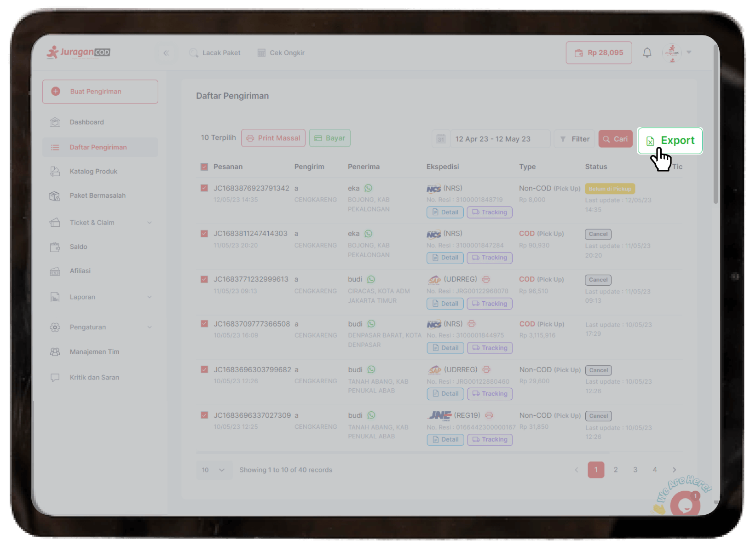The width and height of the screenshot is (756, 552).
Task: Open the user profile dropdown arrow
Action: pos(689,52)
